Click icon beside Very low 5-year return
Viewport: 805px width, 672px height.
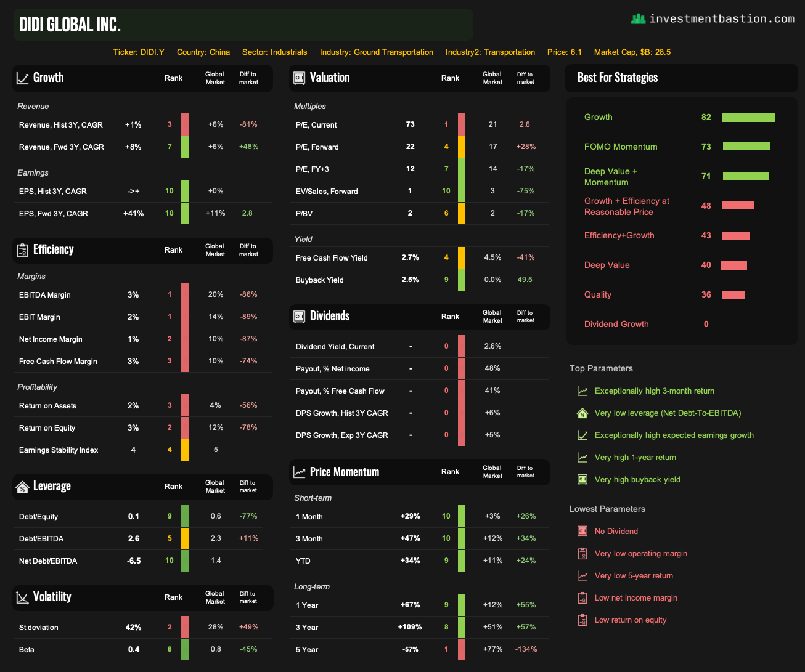pyautogui.click(x=582, y=576)
